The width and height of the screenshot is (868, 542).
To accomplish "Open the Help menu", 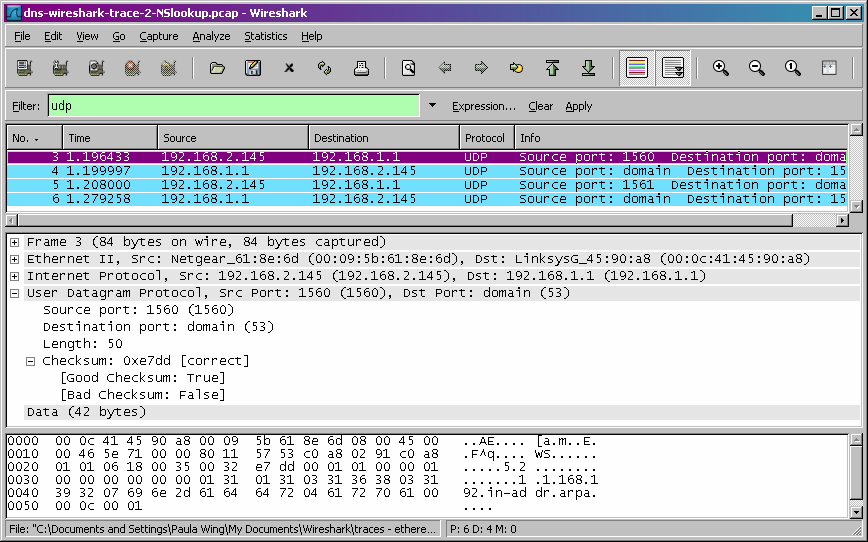I will (312, 36).
